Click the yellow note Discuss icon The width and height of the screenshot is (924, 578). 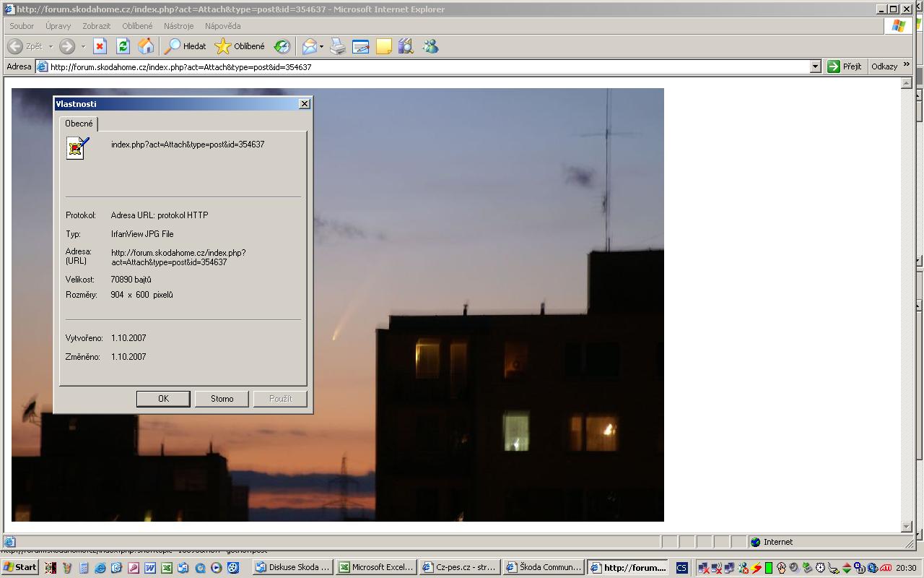pos(384,46)
